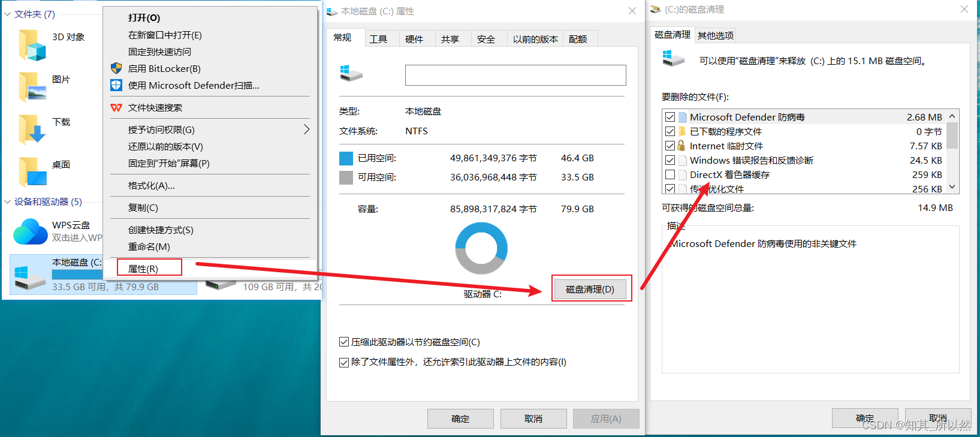Click the drive icon in properties title bar

tap(331, 11)
